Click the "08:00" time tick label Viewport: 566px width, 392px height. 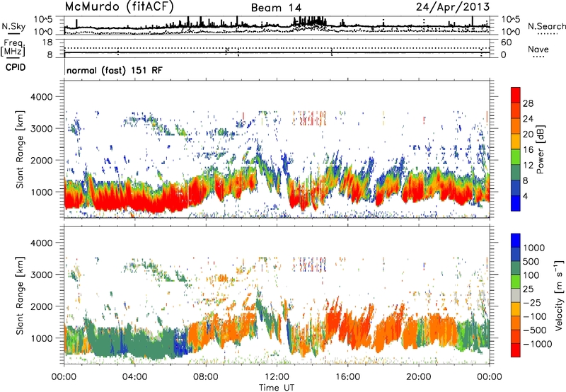205,377
